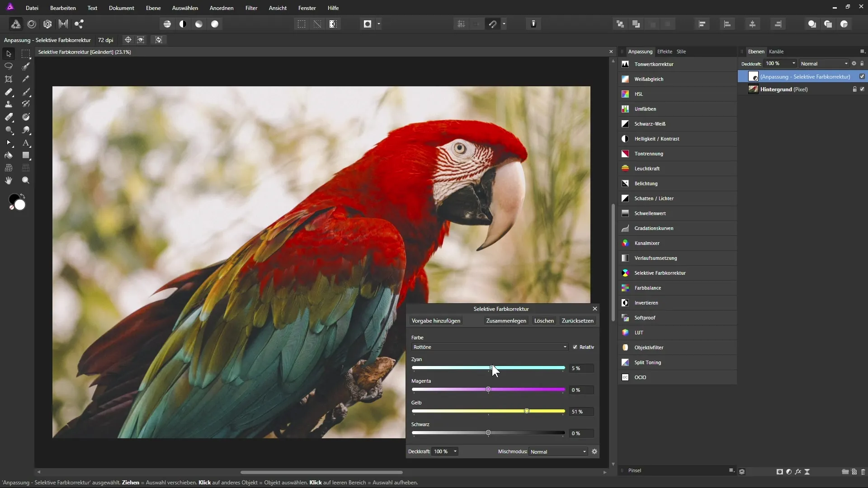
Task: Toggle the Relativ checkbox
Action: 575,347
